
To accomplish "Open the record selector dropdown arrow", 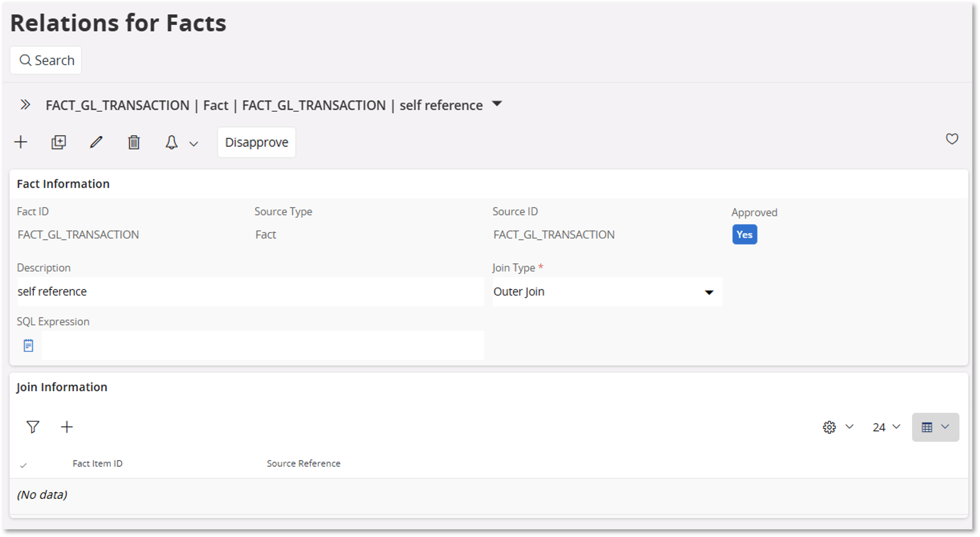I will click(x=497, y=103).
